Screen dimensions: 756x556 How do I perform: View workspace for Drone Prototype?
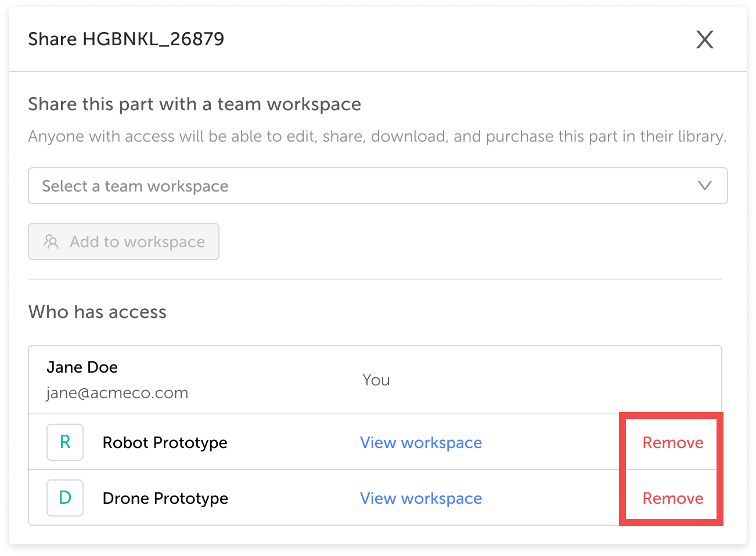coord(420,498)
